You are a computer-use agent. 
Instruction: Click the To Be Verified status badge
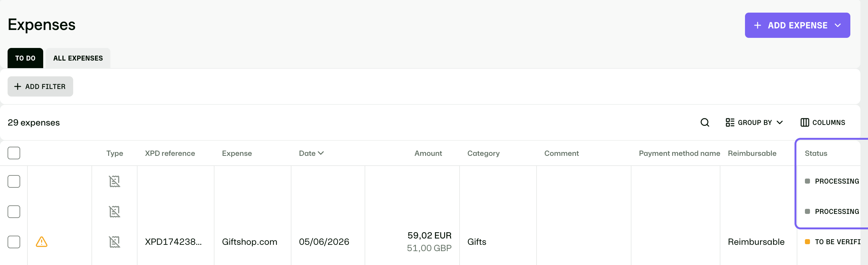pyautogui.click(x=832, y=242)
